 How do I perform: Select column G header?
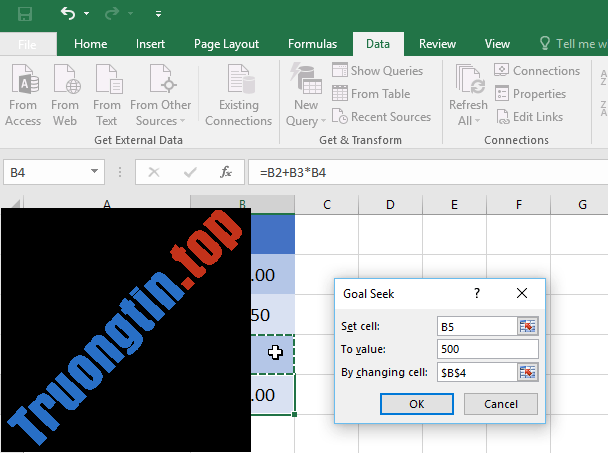point(580,204)
